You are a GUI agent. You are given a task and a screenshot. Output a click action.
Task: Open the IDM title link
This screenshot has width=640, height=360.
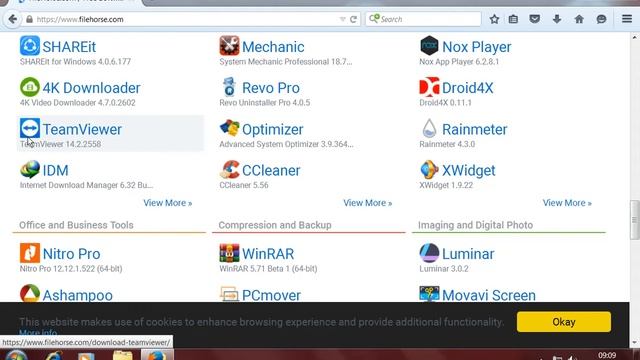[56, 171]
